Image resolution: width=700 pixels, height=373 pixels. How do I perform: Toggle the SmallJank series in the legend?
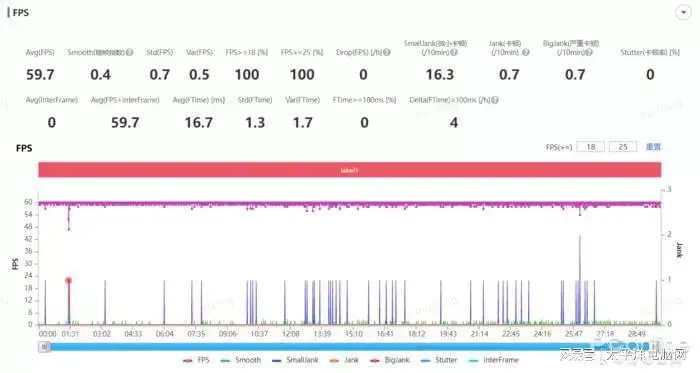(295, 360)
